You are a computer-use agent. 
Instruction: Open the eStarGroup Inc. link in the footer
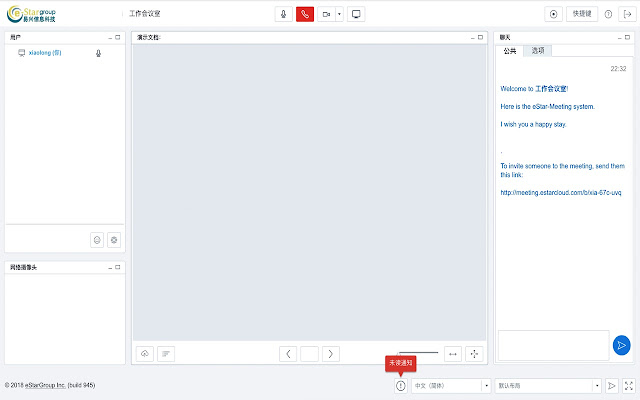click(x=45, y=385)
